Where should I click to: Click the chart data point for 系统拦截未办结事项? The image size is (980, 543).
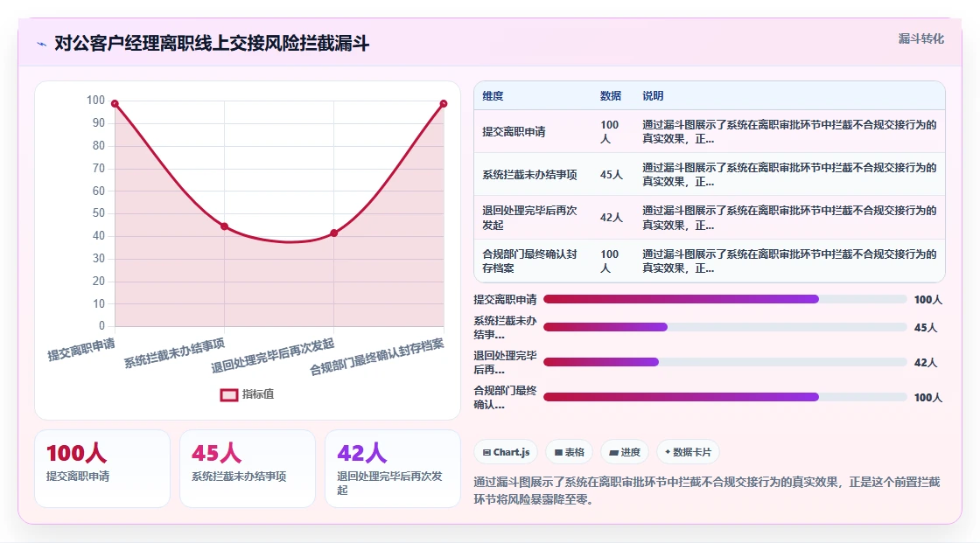coord(224,226)
